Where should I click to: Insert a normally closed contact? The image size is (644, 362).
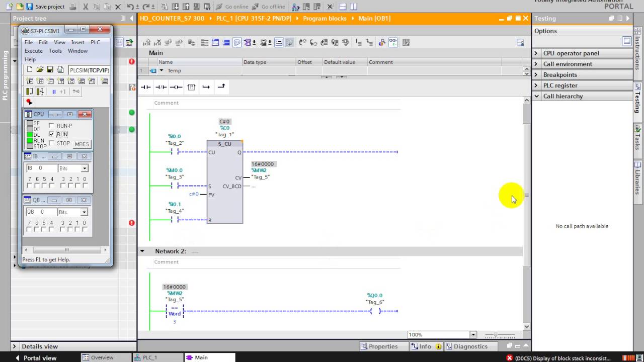(160, 87)
